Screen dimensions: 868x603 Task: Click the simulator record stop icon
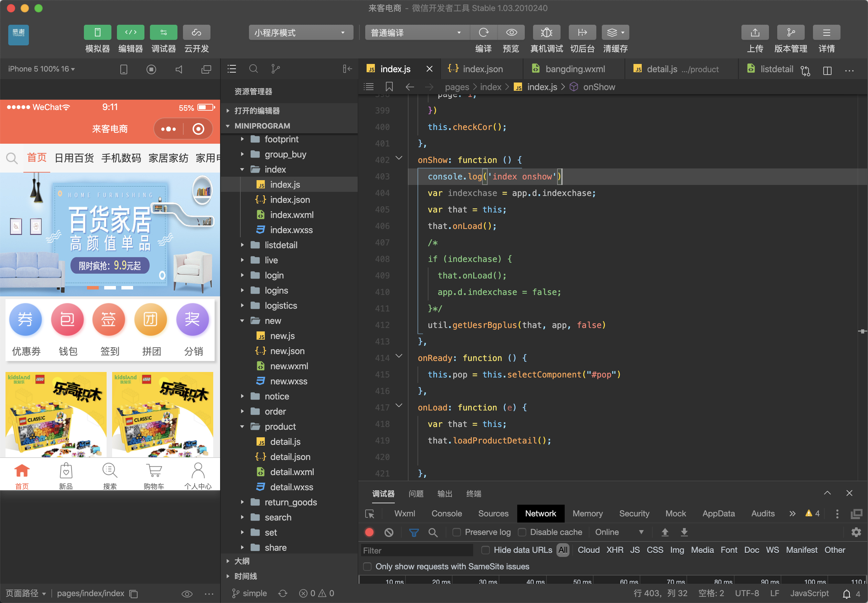(x=151, y=69)
